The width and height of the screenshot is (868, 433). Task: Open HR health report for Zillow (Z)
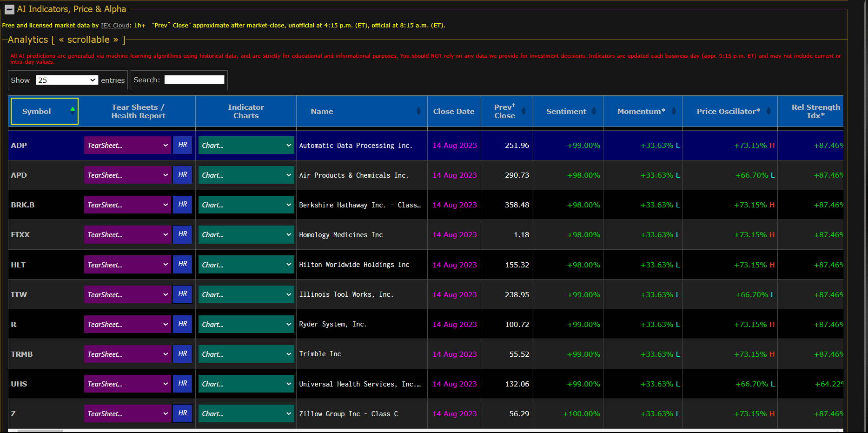182,413
